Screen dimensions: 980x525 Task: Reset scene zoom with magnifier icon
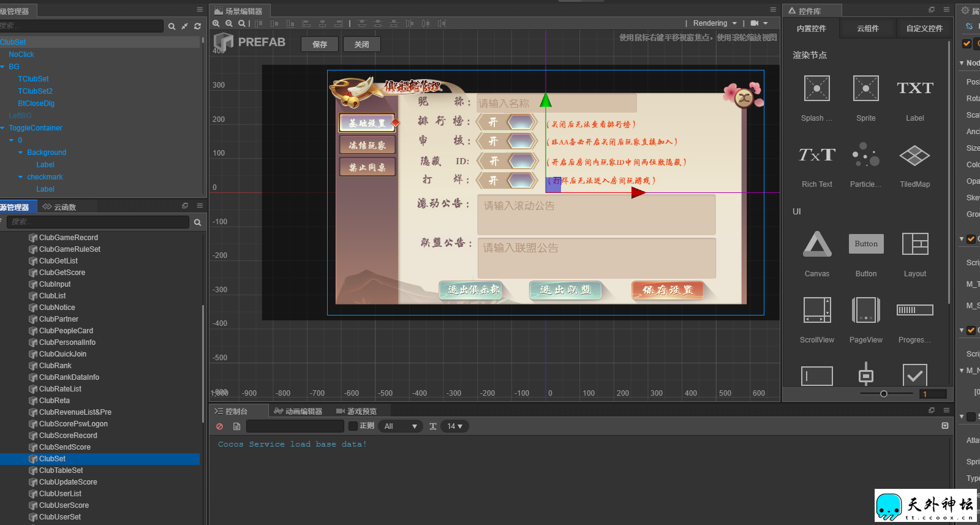tap(242, 23)
